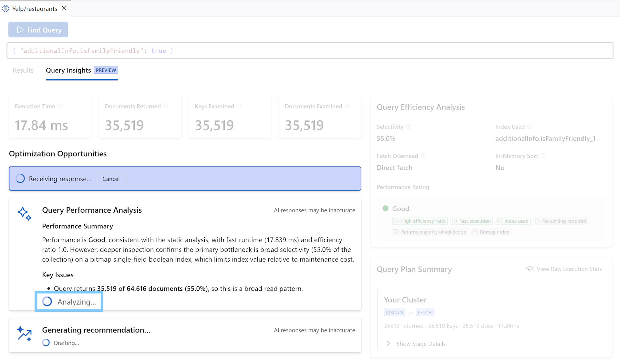Image resolution: width=620 pixels, height=364 pixels.
Task: Click the index name additionalInfo.isFamilyFriendly_1
Action: 545,138
